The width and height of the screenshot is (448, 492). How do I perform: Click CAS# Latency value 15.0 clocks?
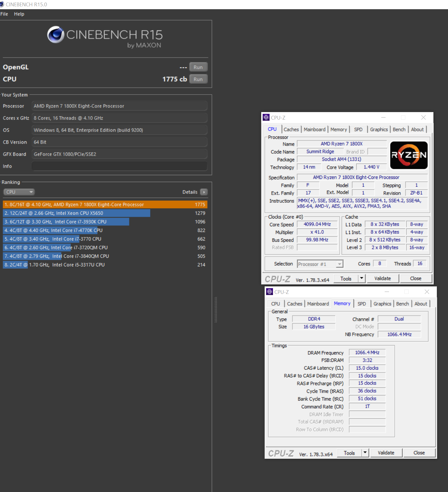click(x=367, y=368)
